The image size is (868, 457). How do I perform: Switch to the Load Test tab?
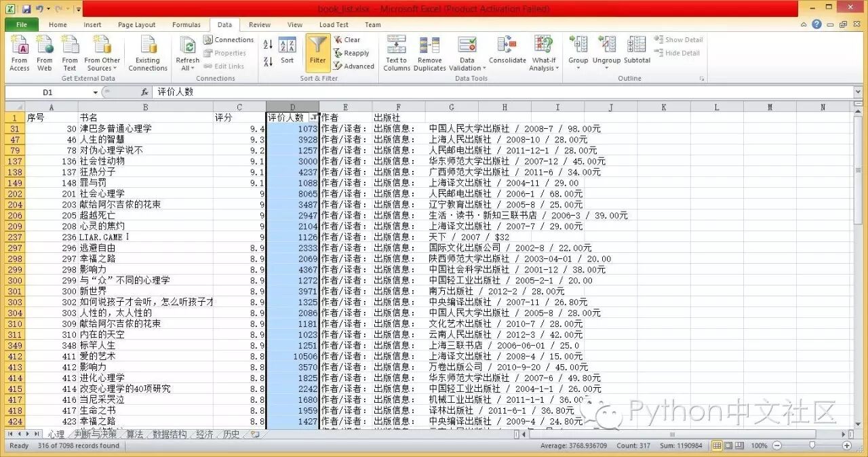pyautogui.click(x=334, y=25)
